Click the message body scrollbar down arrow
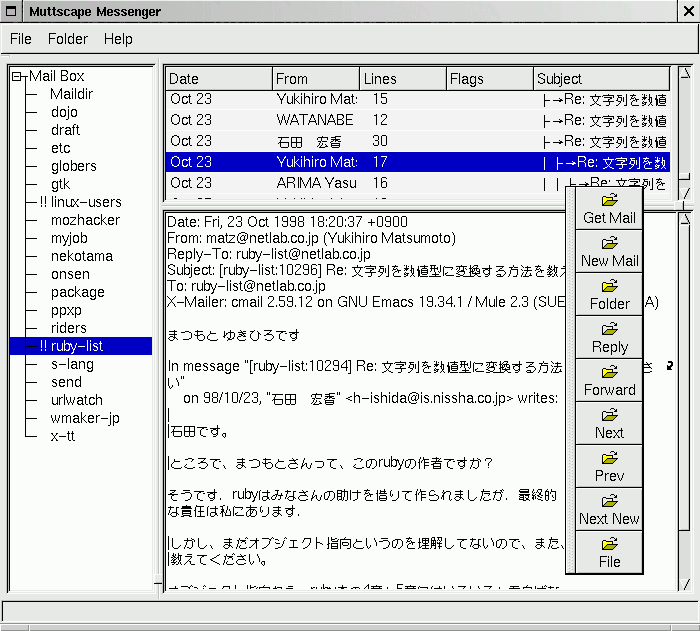This screenshot has height=631, width=700. coord(685,584)
